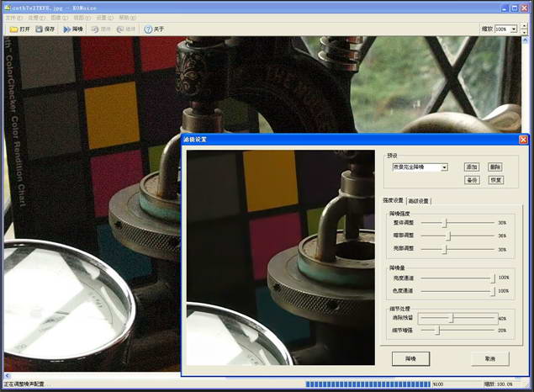
Task: Switch to the 高级设置 tab
Action: click(419, 201)
